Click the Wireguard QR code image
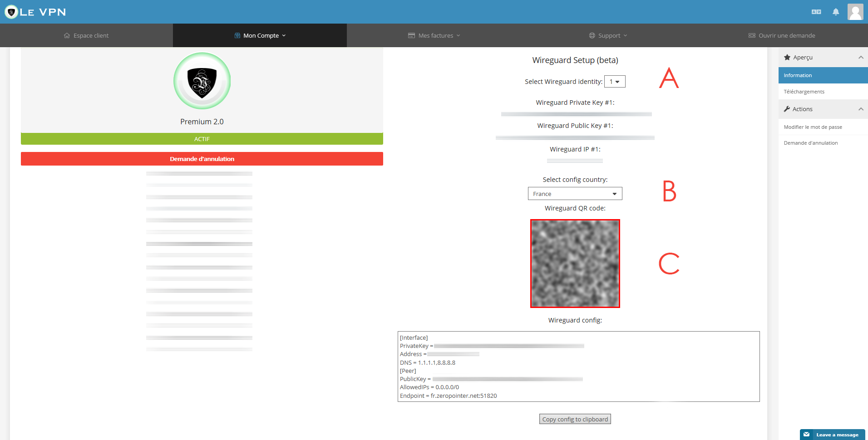 pyautogui.click(x=575, y=264)
